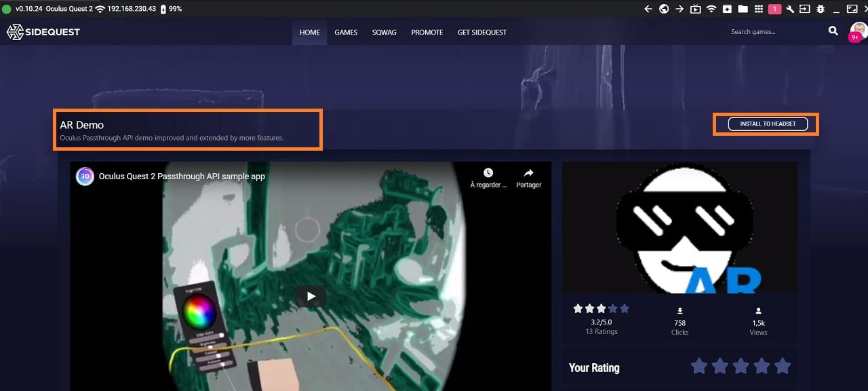Open the GAMES menu item
868x391 pixels.
[346, 32]
